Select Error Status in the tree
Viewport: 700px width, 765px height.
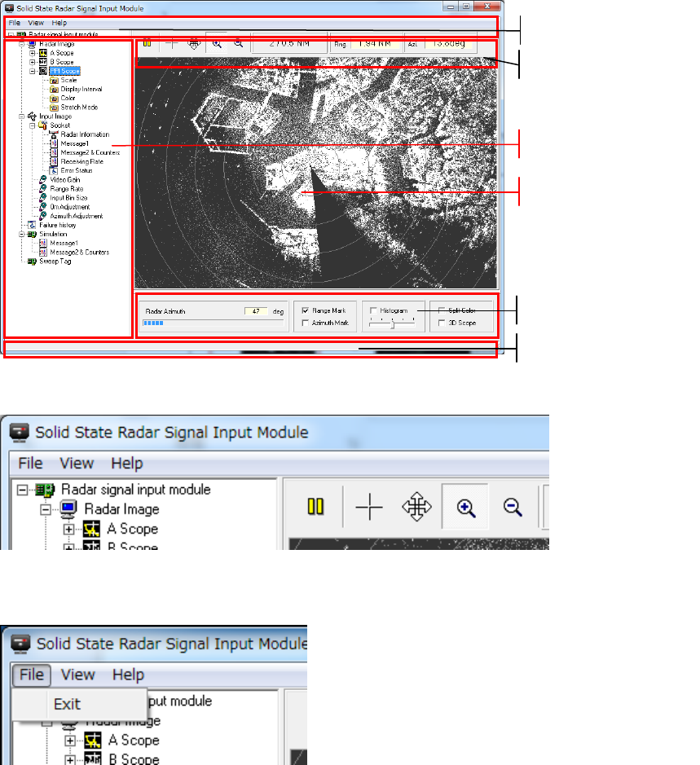pos(76,171)
